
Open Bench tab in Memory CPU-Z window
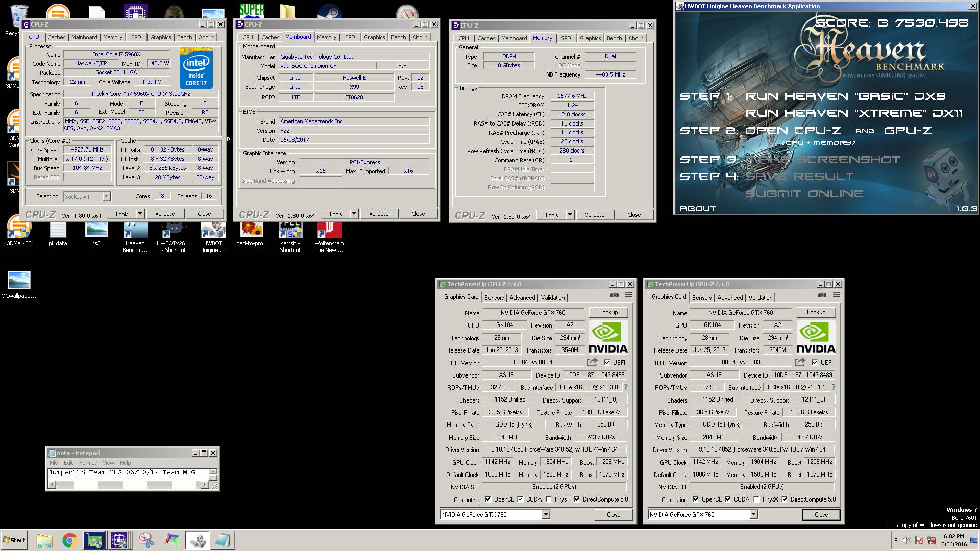[615, 38]
